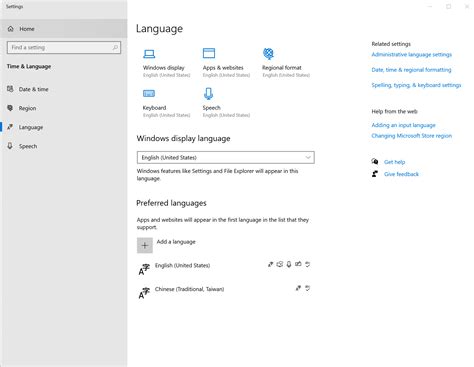This screenshot has height=367, width=474.
Task: Click the Give feedback link
Action: tap(401, 174)
